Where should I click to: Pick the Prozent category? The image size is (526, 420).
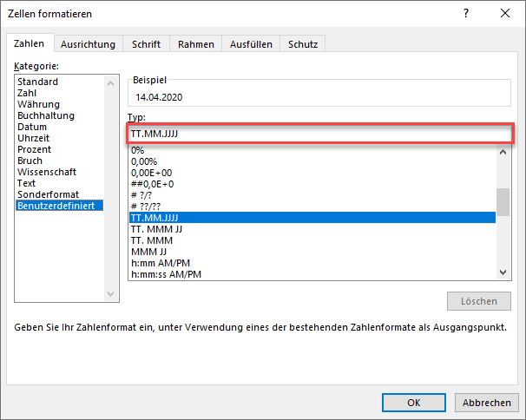click(60, 149)
